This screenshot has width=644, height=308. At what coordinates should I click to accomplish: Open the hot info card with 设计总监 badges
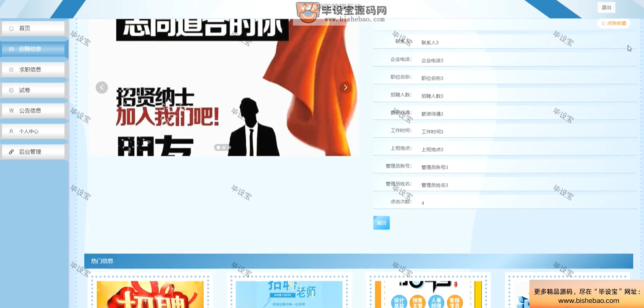(428, 294)
